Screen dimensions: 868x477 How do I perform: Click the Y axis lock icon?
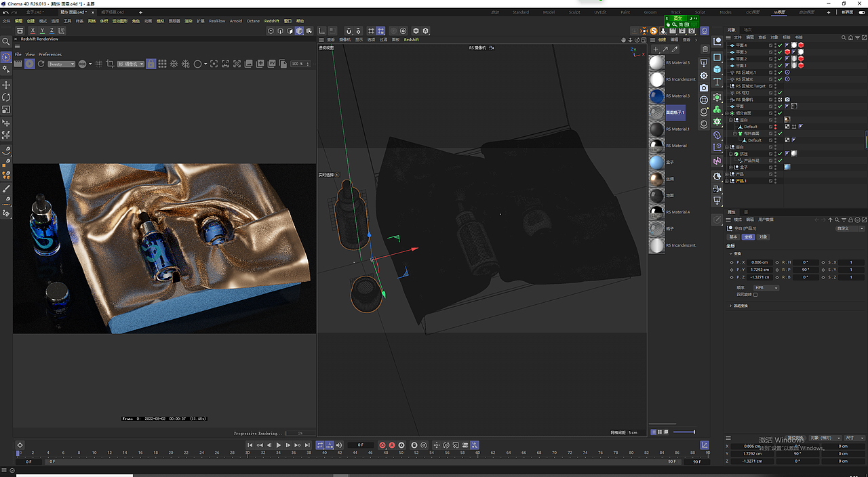[x=42, y=30]
